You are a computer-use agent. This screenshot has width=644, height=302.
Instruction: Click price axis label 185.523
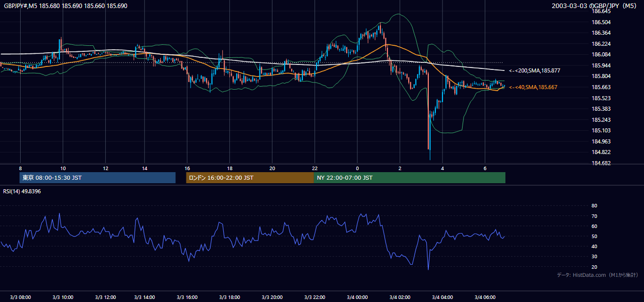pos(601,98)
